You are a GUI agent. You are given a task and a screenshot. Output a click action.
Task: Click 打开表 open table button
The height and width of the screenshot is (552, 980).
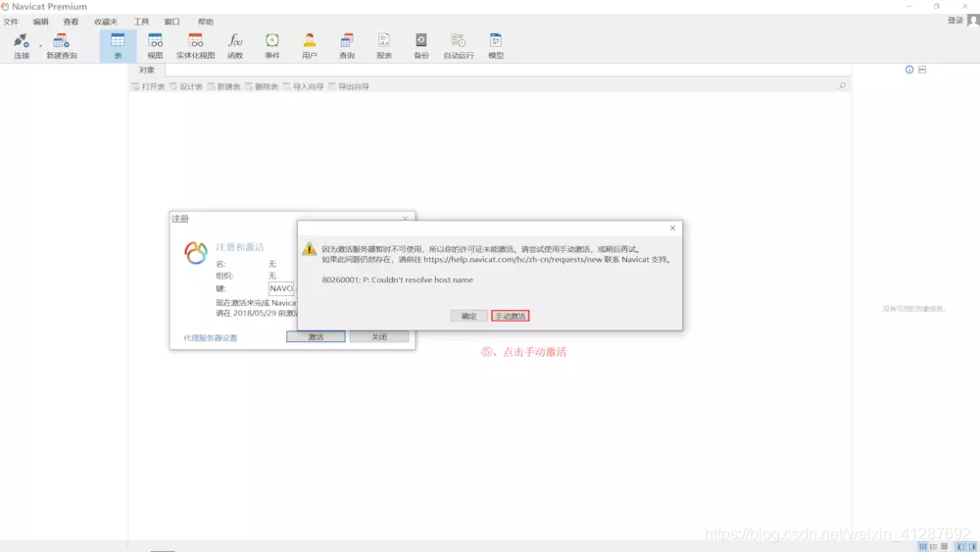click(149, 86)
